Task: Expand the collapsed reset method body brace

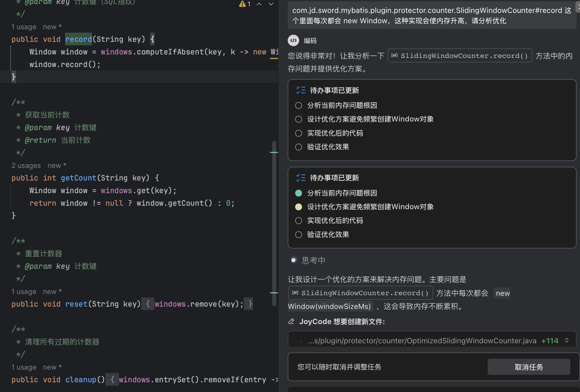Action: pos(148,304)
